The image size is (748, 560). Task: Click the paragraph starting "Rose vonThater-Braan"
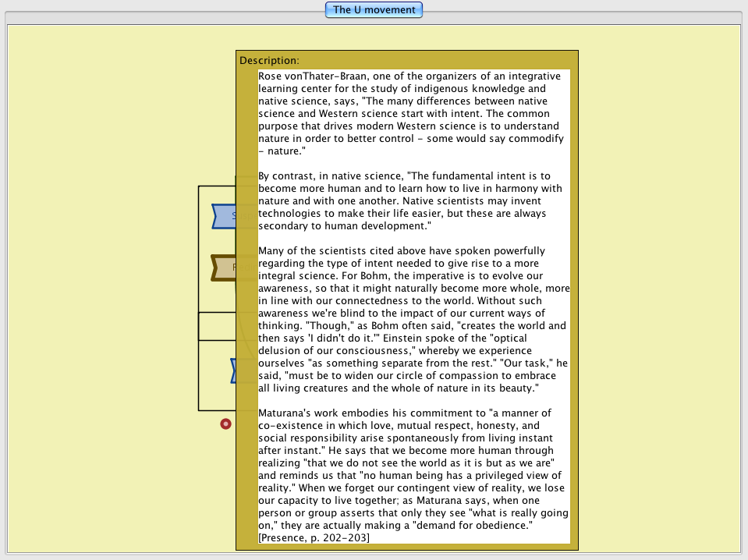(x=409, y=113)
